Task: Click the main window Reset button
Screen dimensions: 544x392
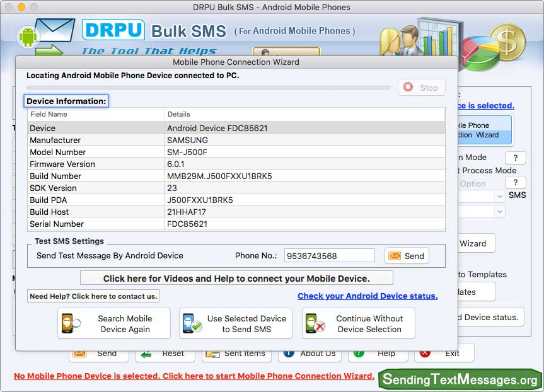Action: pos(165,355)
